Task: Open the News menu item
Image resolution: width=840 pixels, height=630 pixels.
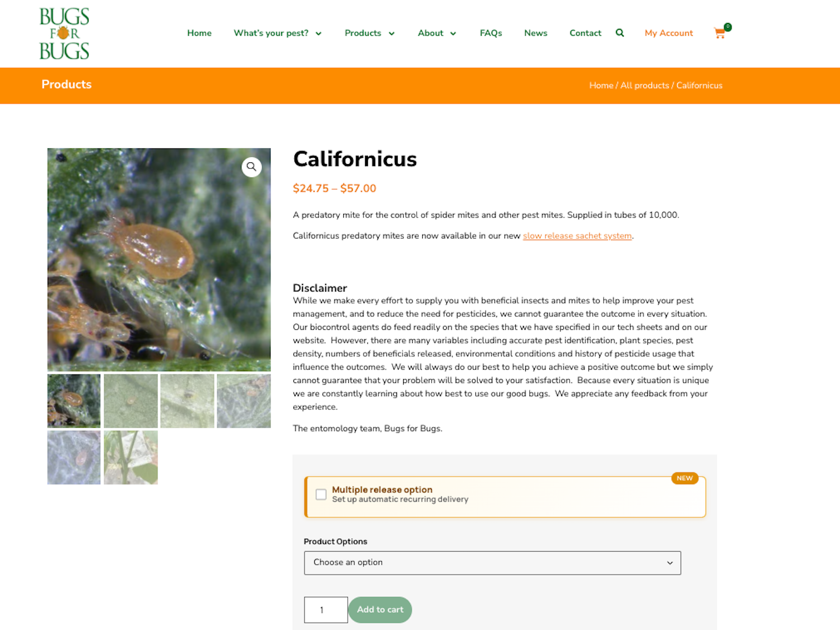Action: [536, 33]
